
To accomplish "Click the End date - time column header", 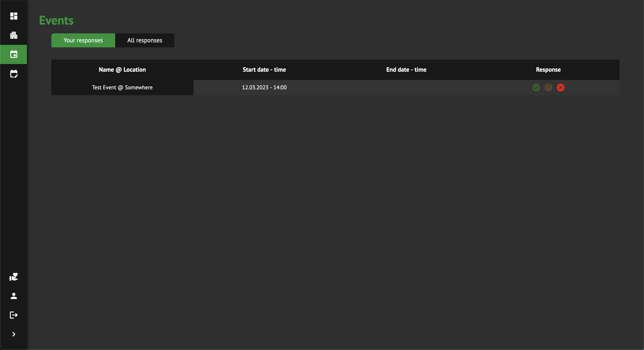I will 406,70.
